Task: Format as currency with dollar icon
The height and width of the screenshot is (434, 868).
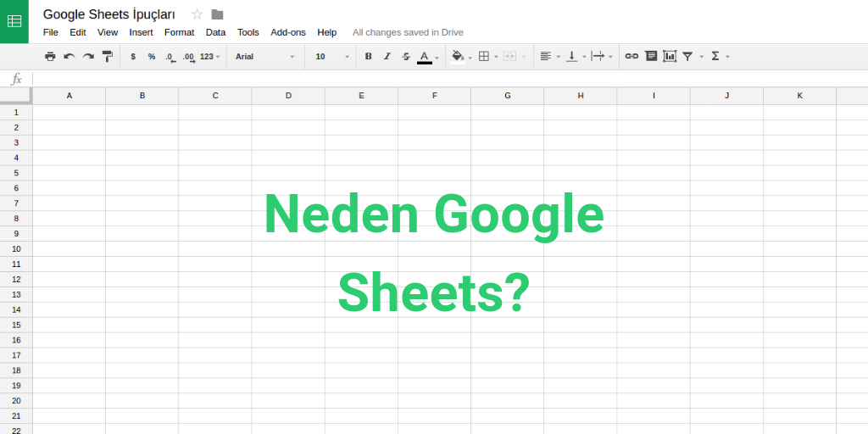Action: (x=133, y=57)
